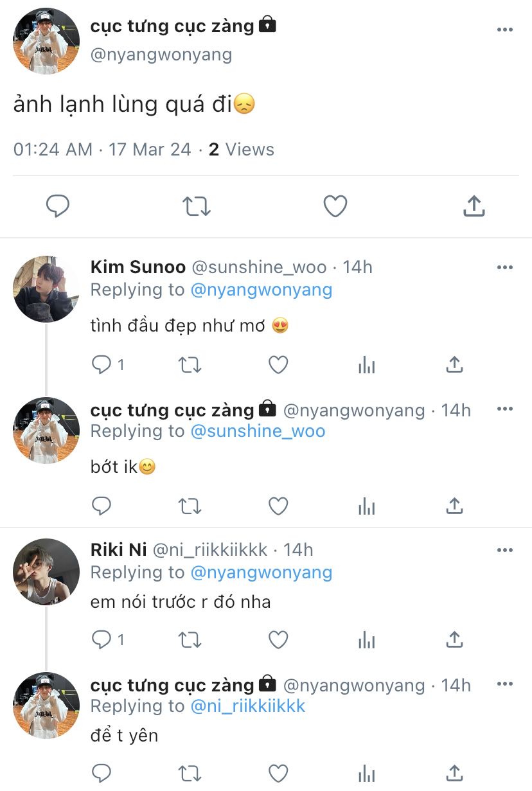Open more options for Kim Sunoo's reply

(x=505, y=267)
